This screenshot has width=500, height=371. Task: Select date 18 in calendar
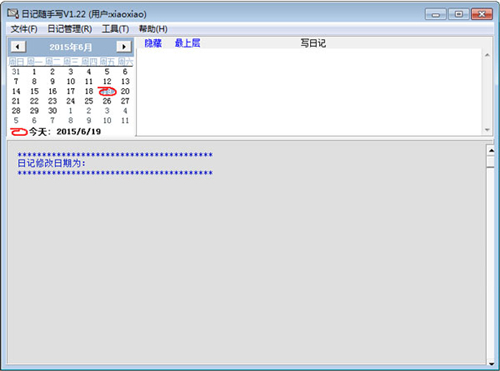[x=89, y=91]
